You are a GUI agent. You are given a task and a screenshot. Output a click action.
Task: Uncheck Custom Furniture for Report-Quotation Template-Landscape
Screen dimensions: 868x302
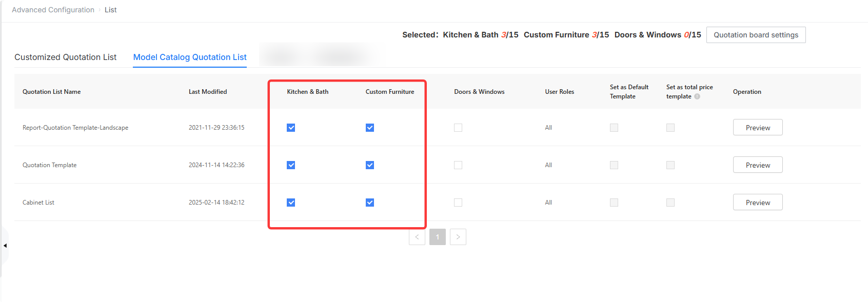pyautogui.click(x=370, y=128)
